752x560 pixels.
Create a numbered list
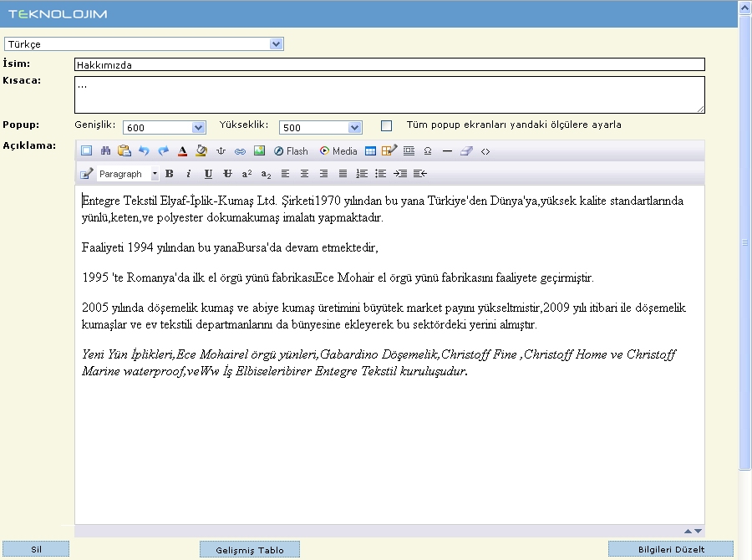click(x=362, y=174)
